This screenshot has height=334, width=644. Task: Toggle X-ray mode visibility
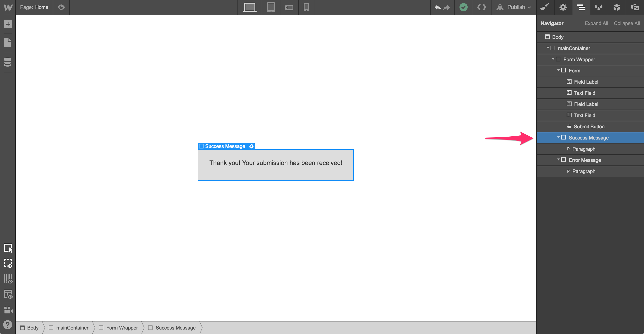[8, 294]
